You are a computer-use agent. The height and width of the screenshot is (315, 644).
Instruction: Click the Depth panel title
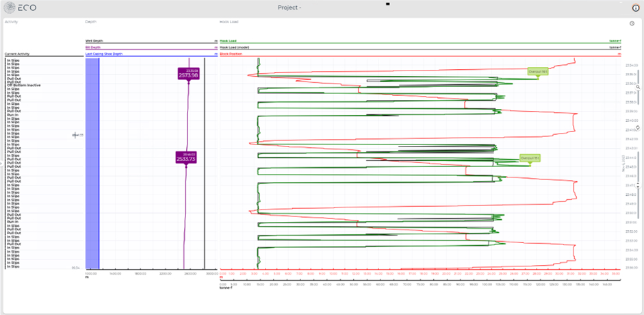tap(89, 22)
